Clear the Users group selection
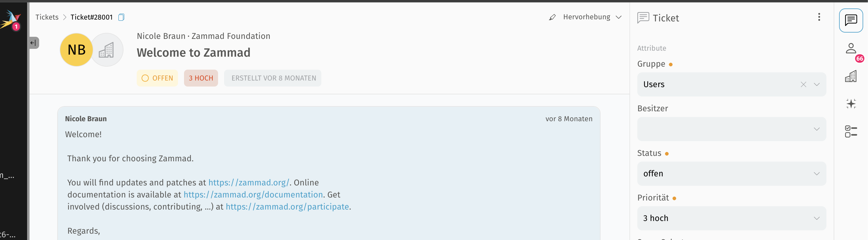The width and height of the screenshot is (868, 240). click(803, 85)
